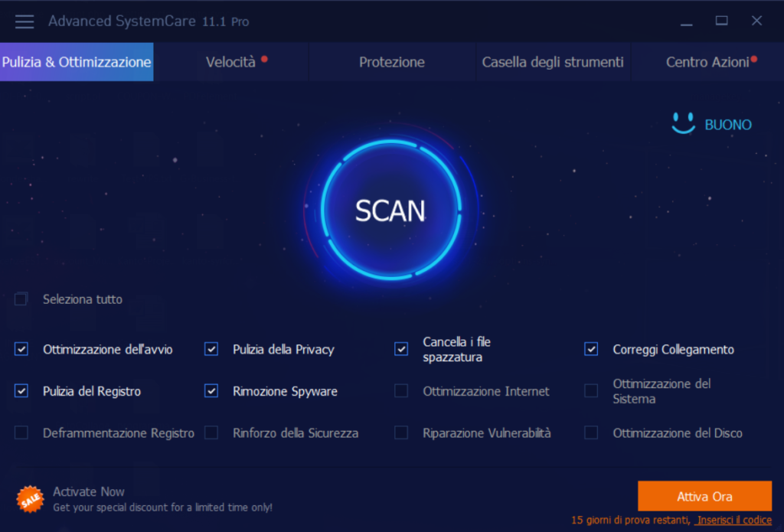Open the Protezione tab
784x532 pixels.
coord(391,62)
